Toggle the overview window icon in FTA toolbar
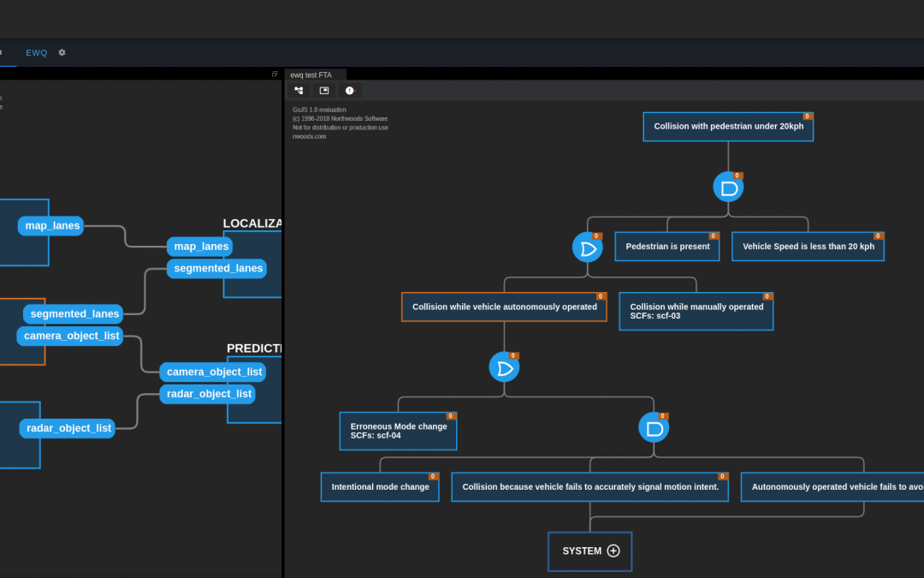 point(324,91)
